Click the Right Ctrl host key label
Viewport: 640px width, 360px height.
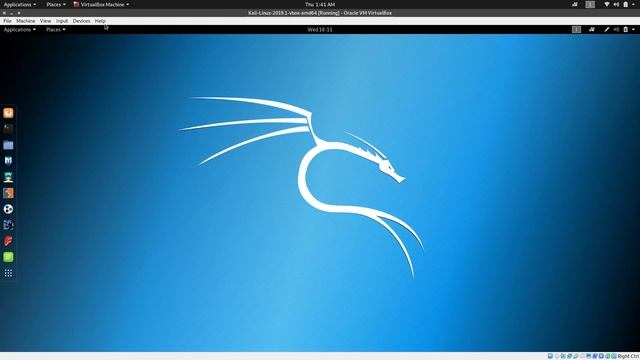click(628, 356)
